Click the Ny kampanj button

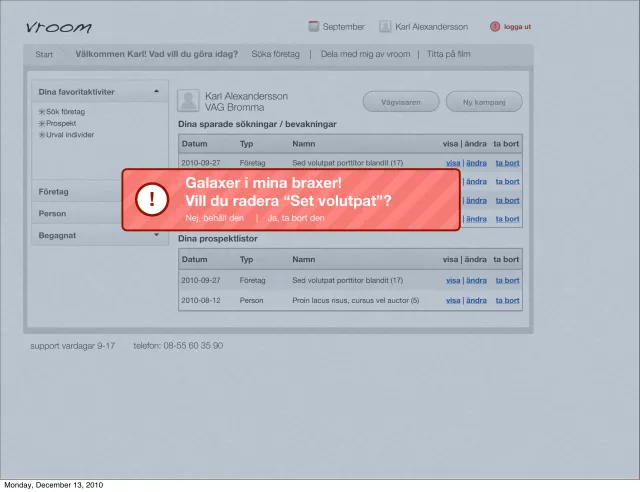(x=484, y=102)
